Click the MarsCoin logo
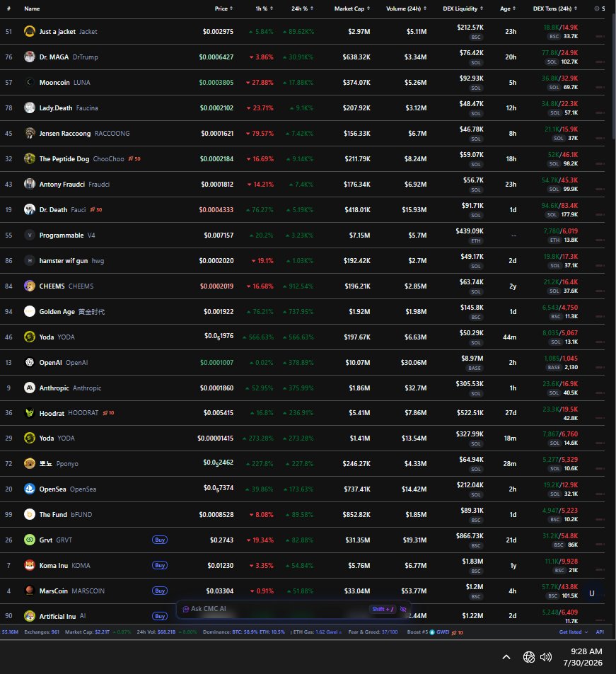The image size is (616, 674). point(30,591)
